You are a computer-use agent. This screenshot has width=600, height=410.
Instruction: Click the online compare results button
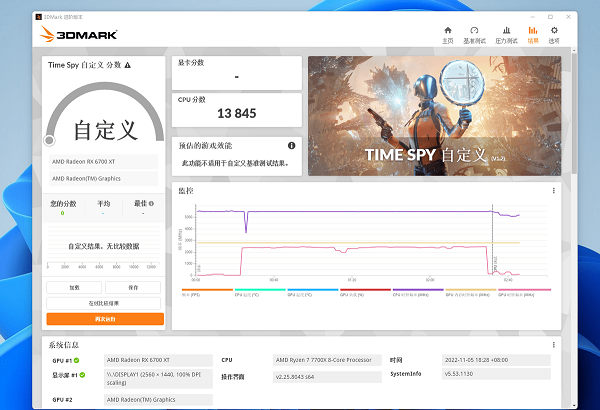point(104,303)
